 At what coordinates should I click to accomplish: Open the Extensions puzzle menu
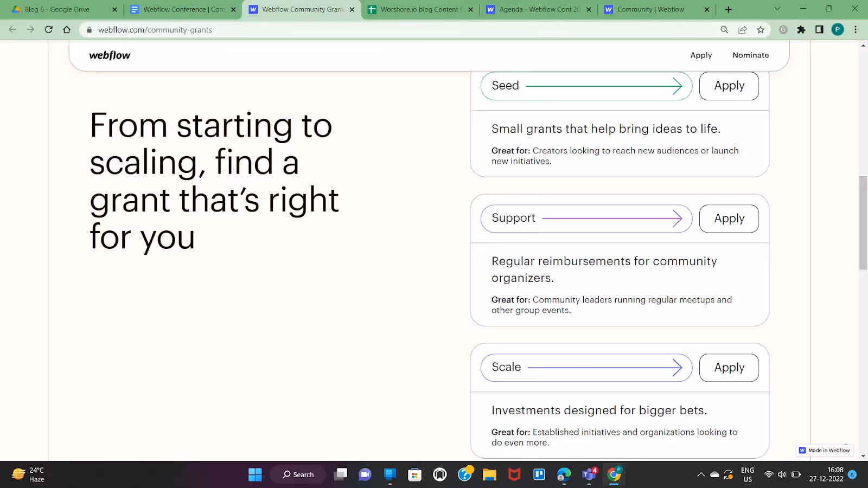801,30
